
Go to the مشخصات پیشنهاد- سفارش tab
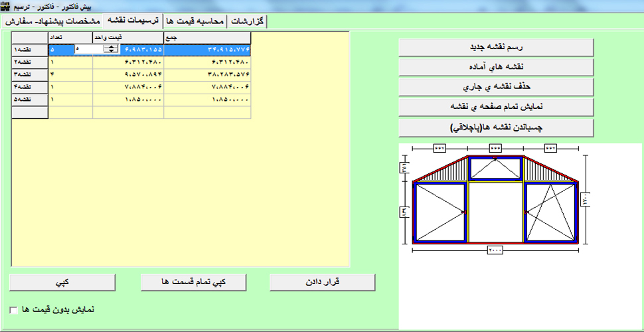(52, 21)
